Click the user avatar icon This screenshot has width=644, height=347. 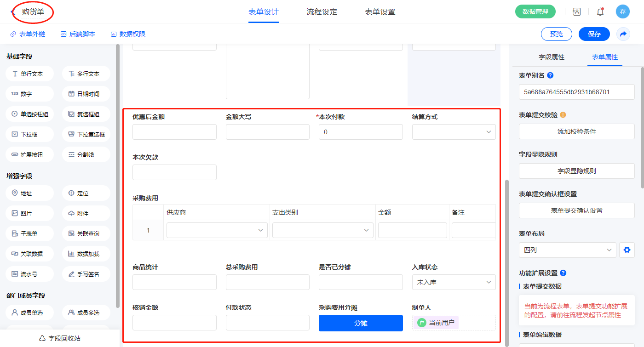622,12
